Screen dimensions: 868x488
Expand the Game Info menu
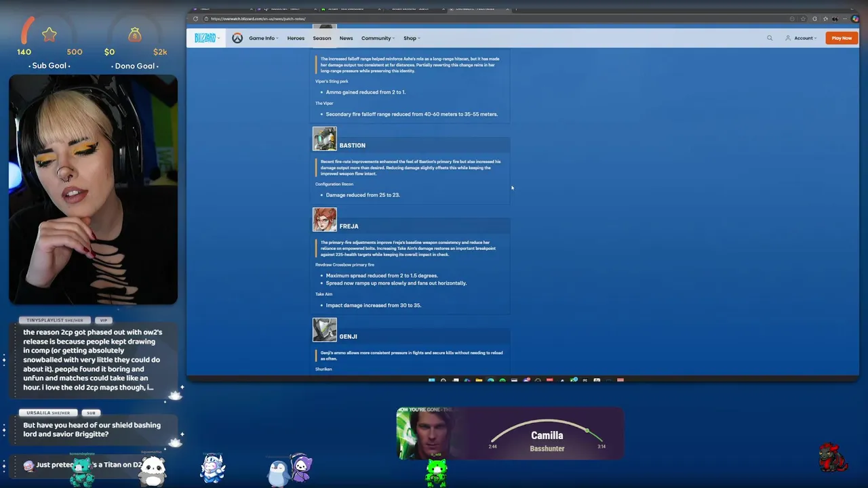point(264,38)
